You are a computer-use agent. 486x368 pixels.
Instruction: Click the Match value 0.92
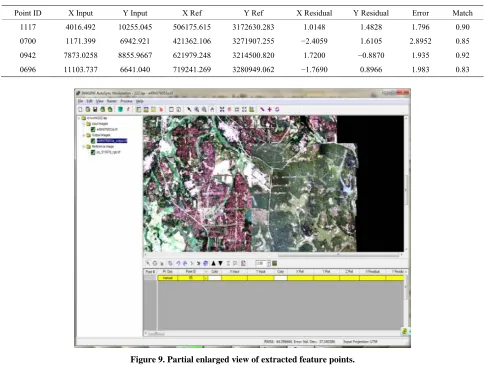[x=462, y=55]
